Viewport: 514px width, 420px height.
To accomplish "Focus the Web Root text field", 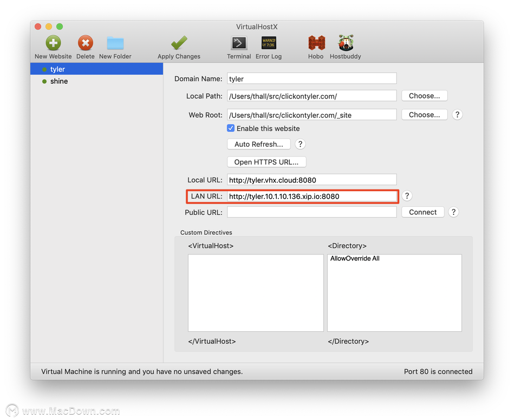I will 312,115.
